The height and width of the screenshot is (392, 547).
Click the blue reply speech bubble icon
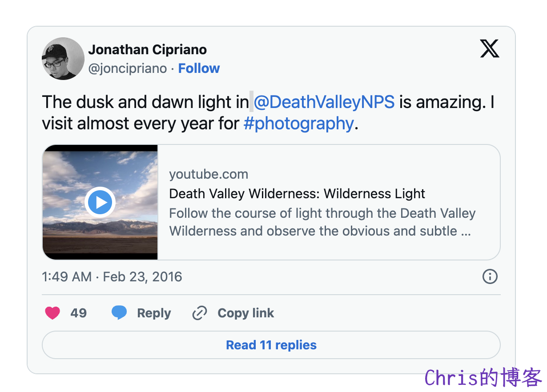[x=119, y=313]
